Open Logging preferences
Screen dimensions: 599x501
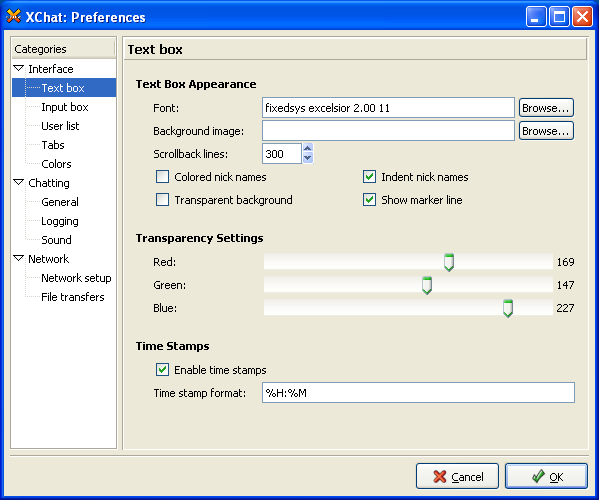click(60, 221)
